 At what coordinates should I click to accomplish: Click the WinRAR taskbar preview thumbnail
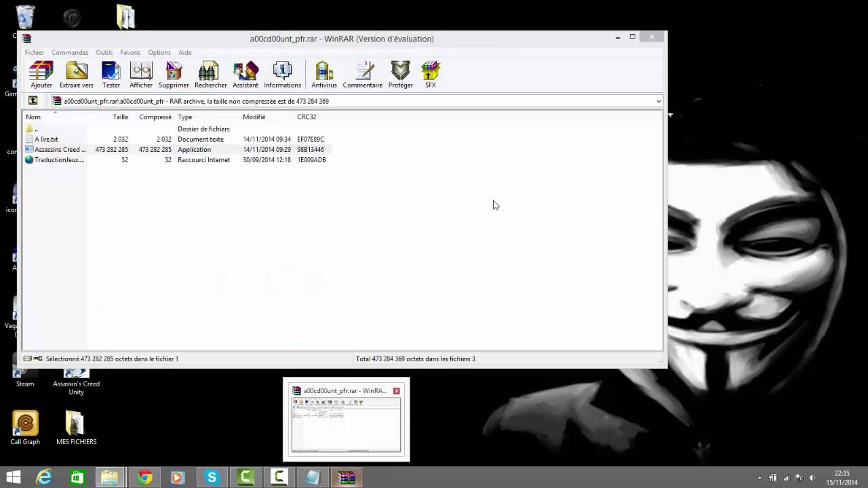[346, 425]
